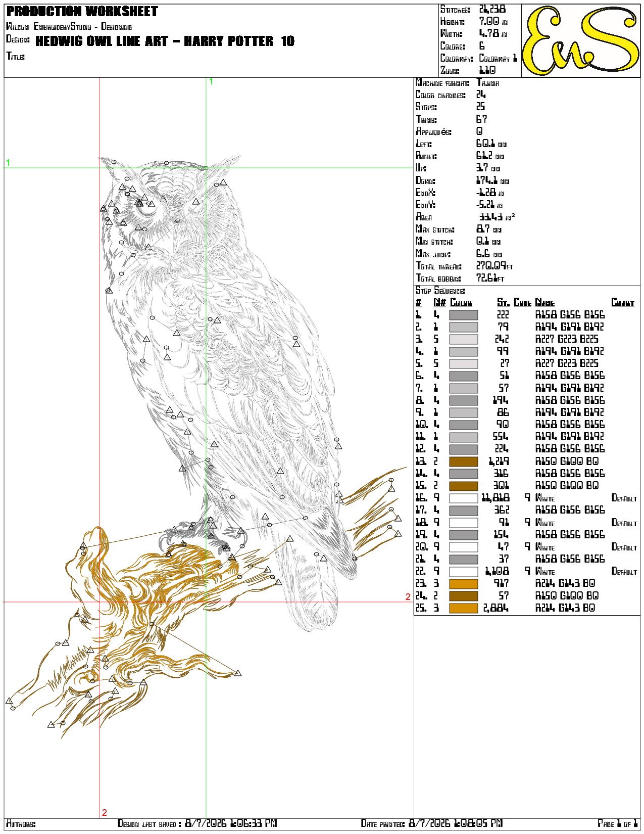
Task: Click the design name 'HEDWIG OWL LINE ART - HARRY POTTER 10'
Action: click(165, 41)
